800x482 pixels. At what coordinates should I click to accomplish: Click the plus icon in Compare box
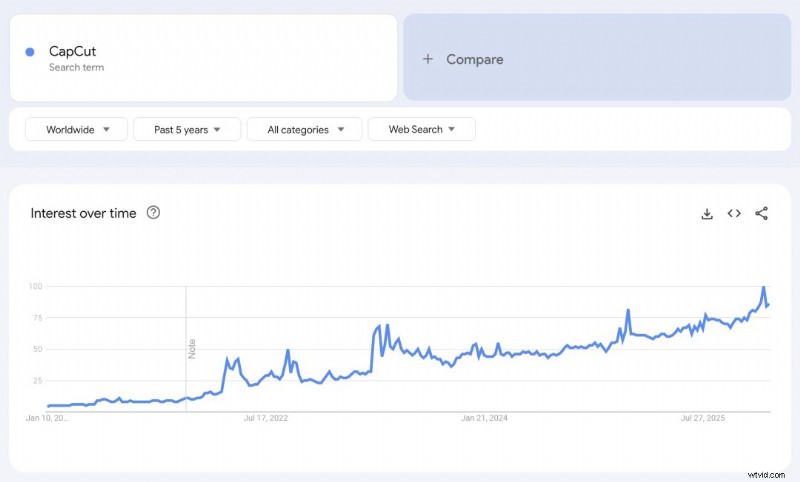coord(428,59)
